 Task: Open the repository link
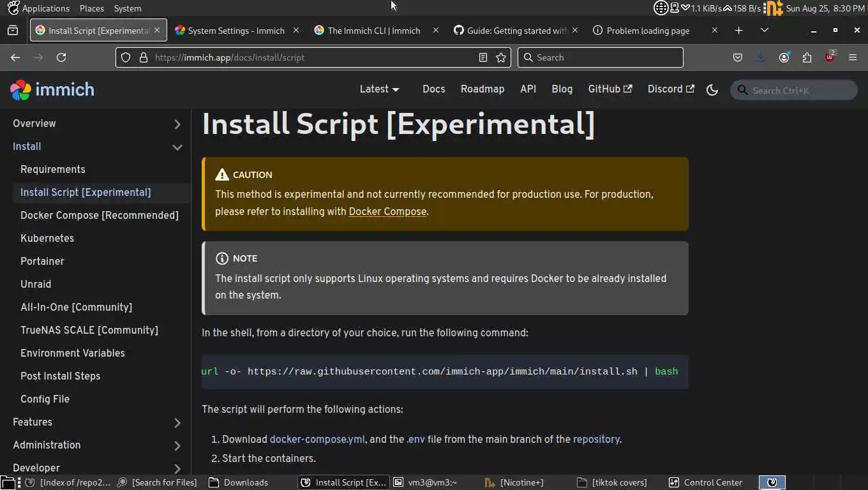point(596,439)
